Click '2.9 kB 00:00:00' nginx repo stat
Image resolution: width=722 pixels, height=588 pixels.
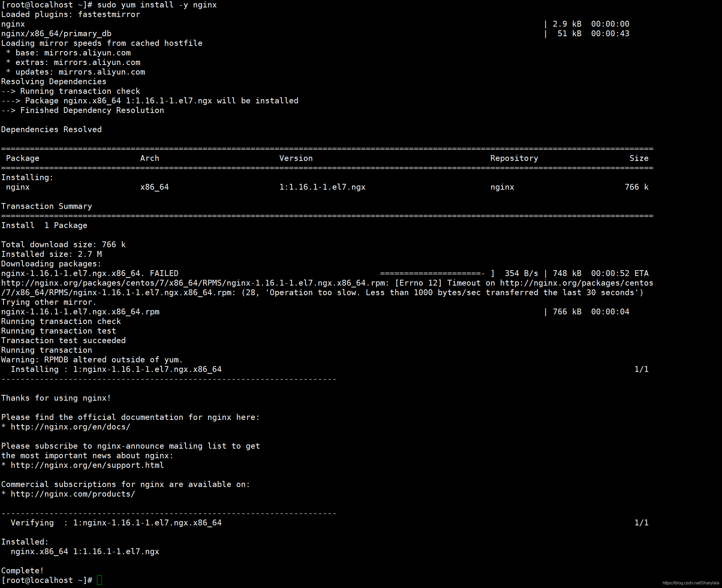click(591, 24)
